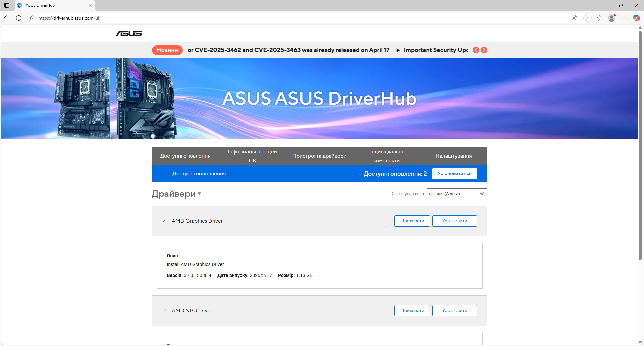
Task: Hide the AMD Graphics Driver update
Action: 412,221
